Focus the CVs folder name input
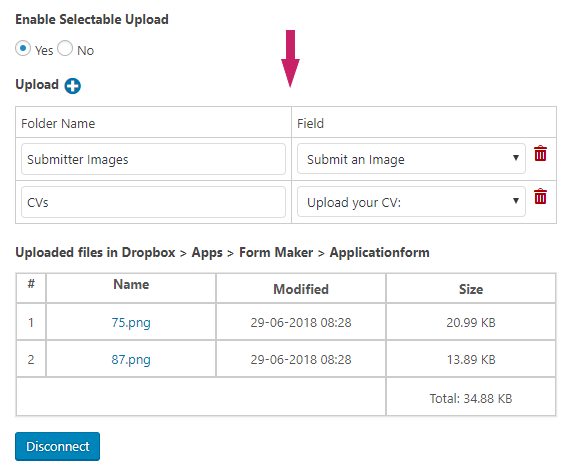 (153, 202)
